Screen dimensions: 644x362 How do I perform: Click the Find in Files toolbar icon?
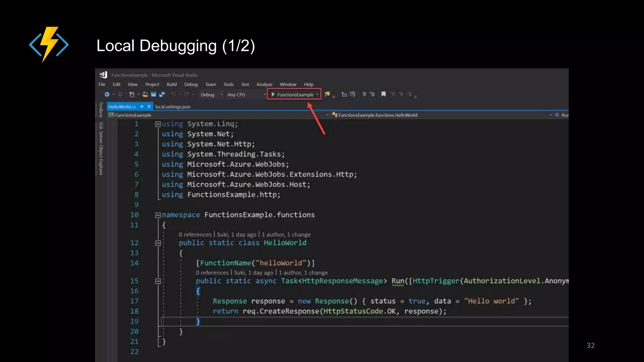327,94
